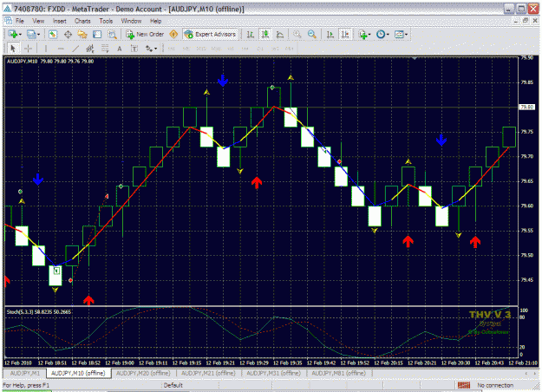Click the chart tabs scroll-left arrow
Image resolution: width=542 pixels, height=392 pixels.
pos(526,373)
